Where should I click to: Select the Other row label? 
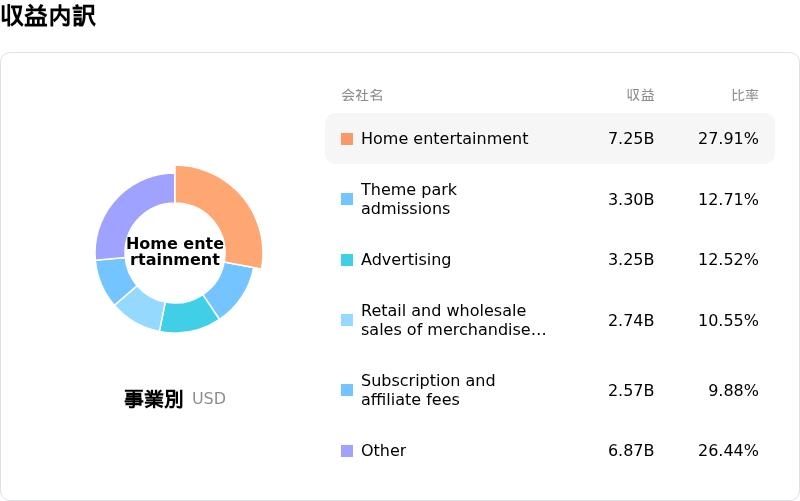point(383,451)
